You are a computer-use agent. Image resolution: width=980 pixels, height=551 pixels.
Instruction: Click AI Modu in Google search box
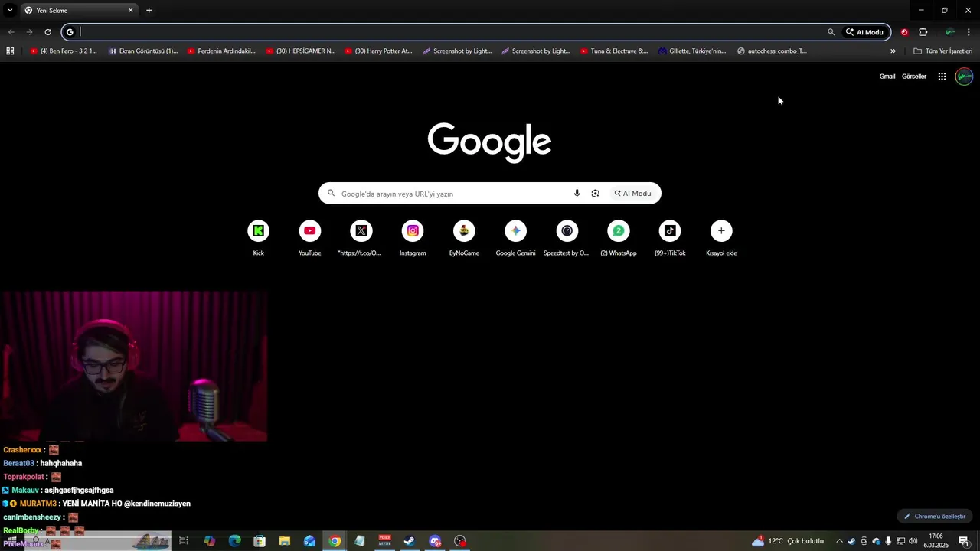click(632, 194)
